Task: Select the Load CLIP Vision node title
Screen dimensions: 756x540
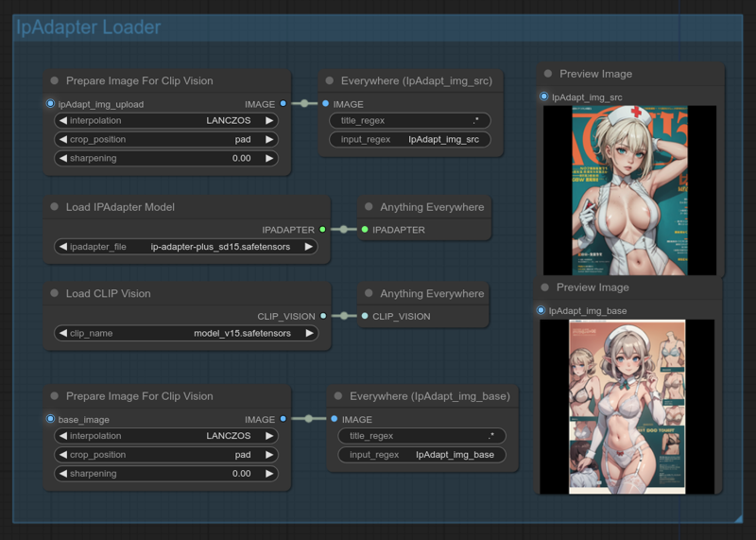Action: pos(108,293)
